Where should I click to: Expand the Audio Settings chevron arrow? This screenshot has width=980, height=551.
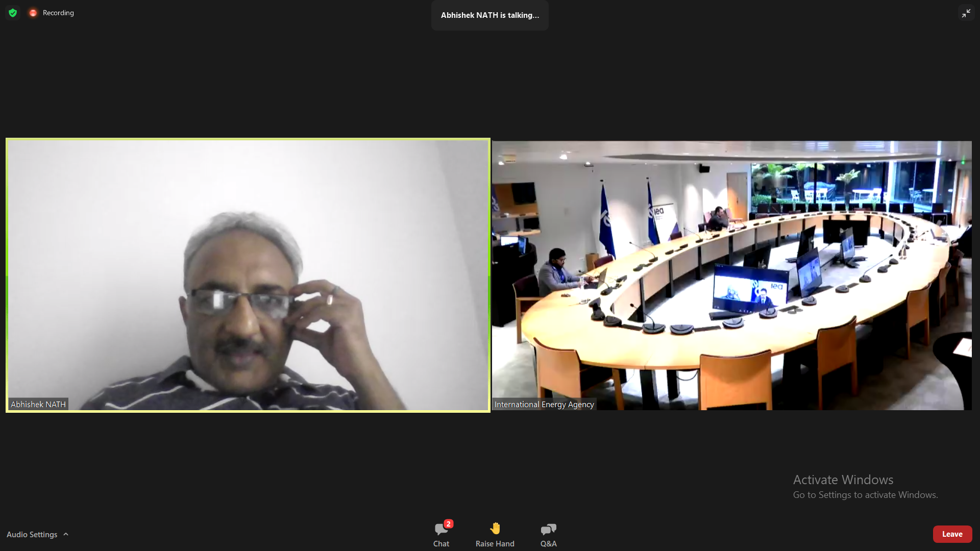(x=66, y=534)
